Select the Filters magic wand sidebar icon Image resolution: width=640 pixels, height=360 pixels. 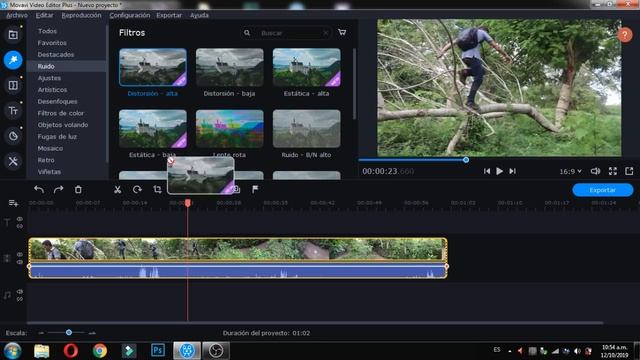[x=13, y=60]
